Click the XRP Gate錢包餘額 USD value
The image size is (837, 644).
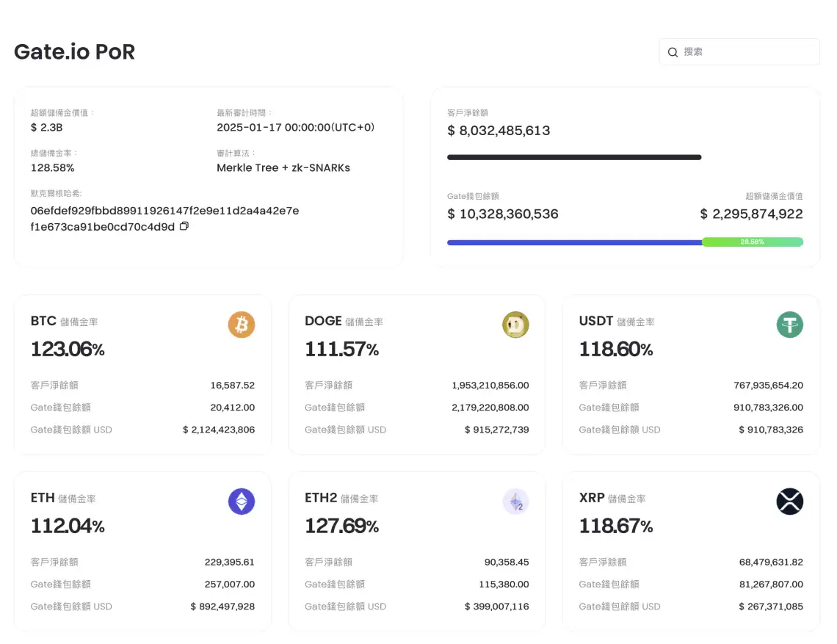click(x=771, y=606)
